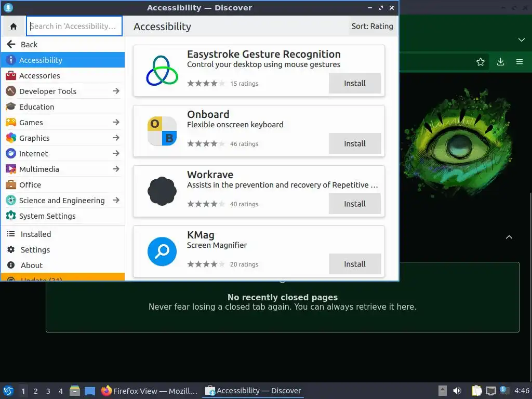Screen dimensions: 532x399
Task: Switch to virtual desktop 4
Action: coord(61,391)
